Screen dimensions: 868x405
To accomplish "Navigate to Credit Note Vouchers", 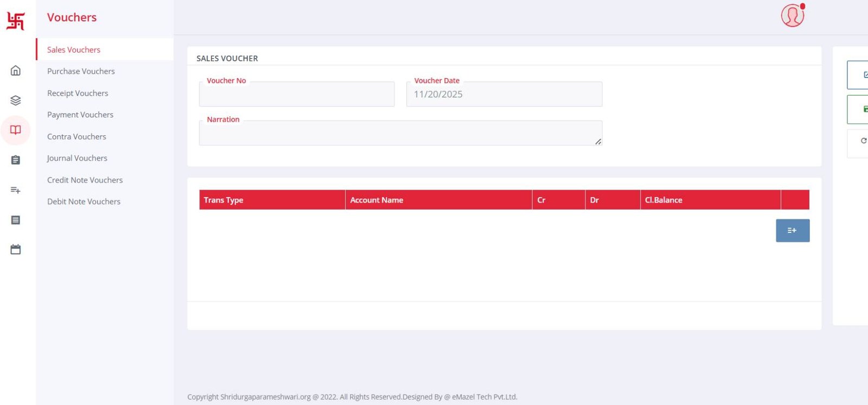I will pos(85,180).
